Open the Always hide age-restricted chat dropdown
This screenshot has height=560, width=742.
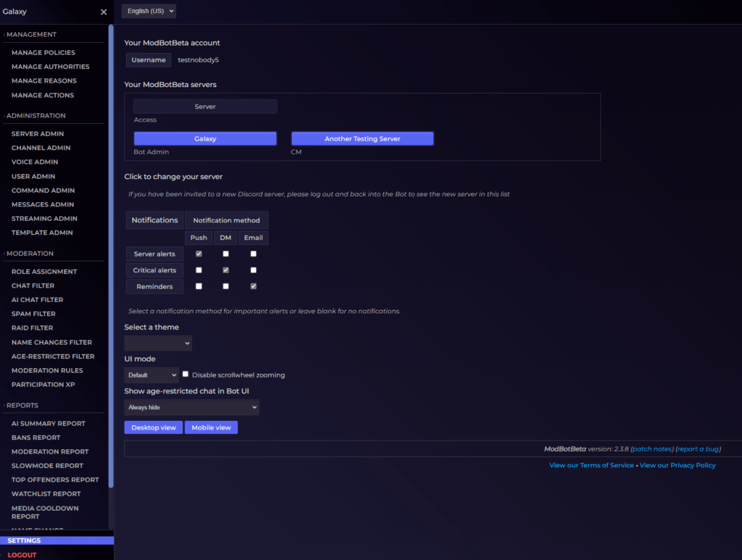pyautogui.click(x=191, y=407)
